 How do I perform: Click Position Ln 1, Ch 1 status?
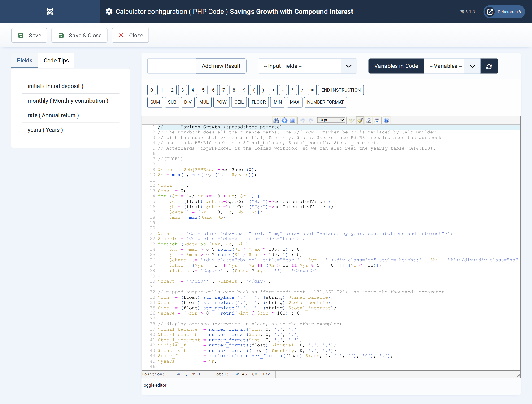click(x=171, y=374)
